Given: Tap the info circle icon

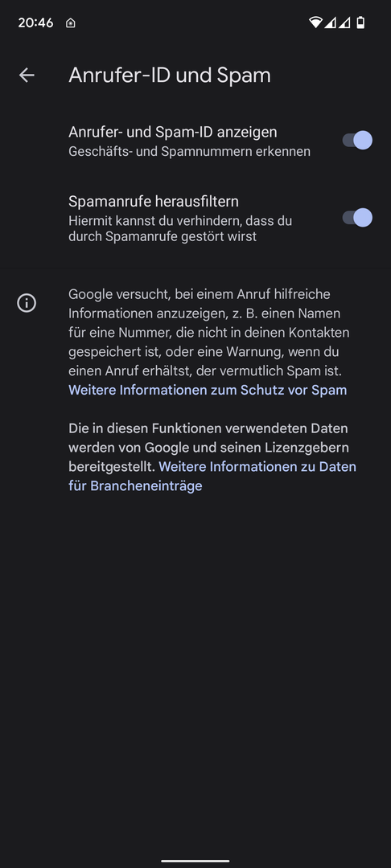Looking at the screenshot, I should (27, 303).
